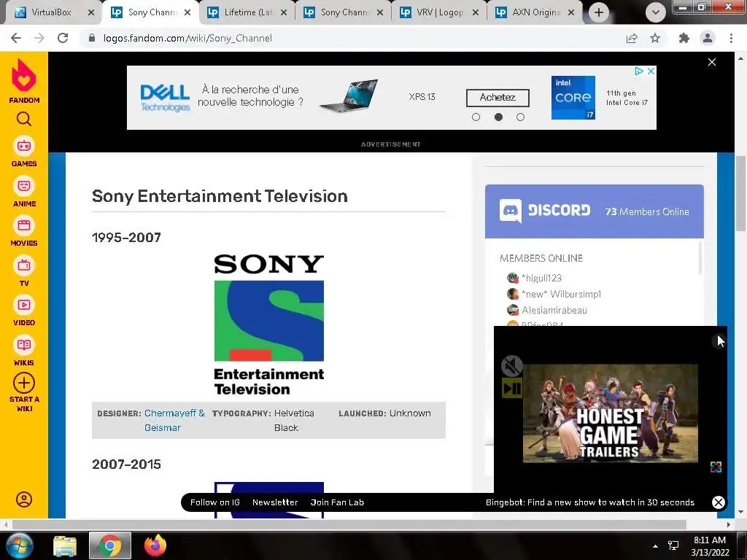Click the network icon in the system tray
The height and width of the screenshot is (560, 747).
(673, 545)
